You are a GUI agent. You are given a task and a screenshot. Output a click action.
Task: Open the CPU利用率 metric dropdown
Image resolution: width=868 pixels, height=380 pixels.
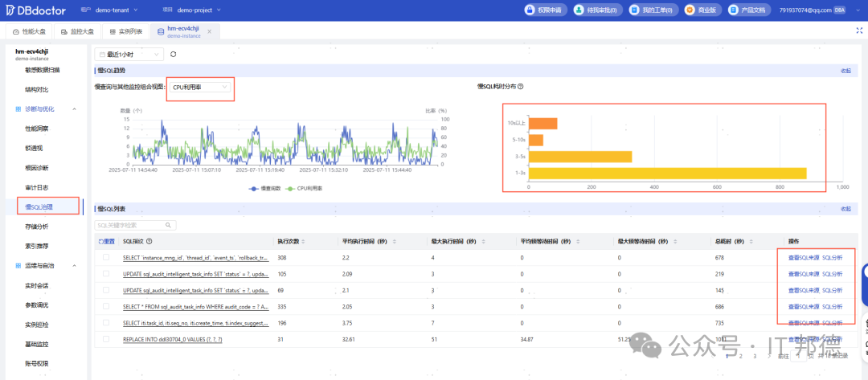(200, 88)
